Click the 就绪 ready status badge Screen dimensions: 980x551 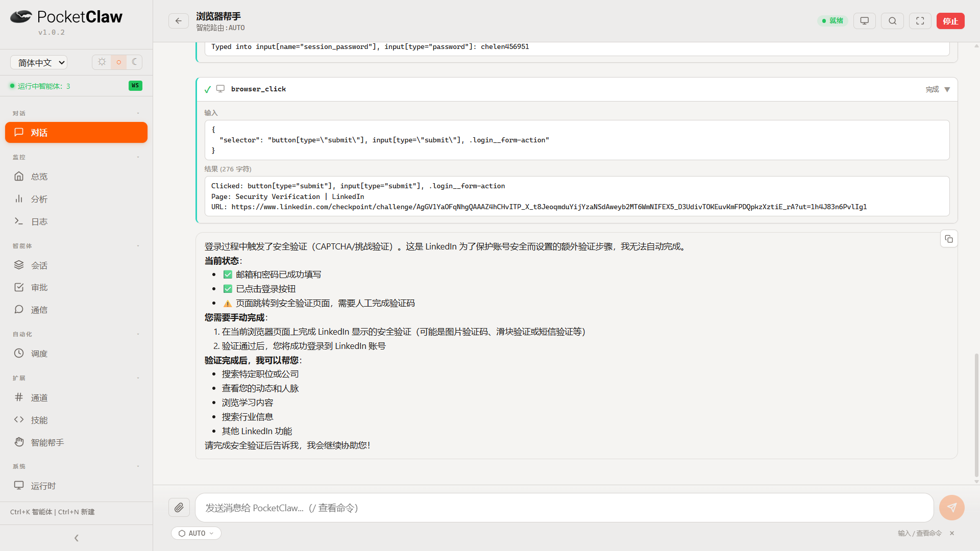coord(832,21)
